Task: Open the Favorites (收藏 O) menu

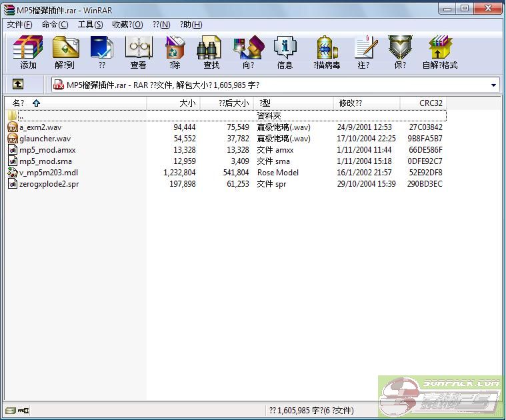Action: pos(127,25)
